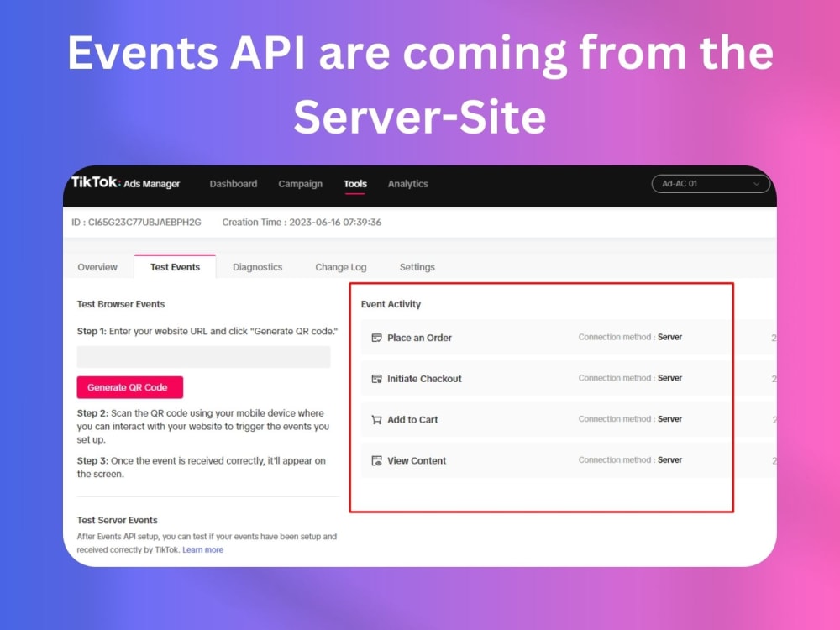This screenshot has height=630, width=840.
Task: Select the Initiate Checkout event row
Action: 504,378
